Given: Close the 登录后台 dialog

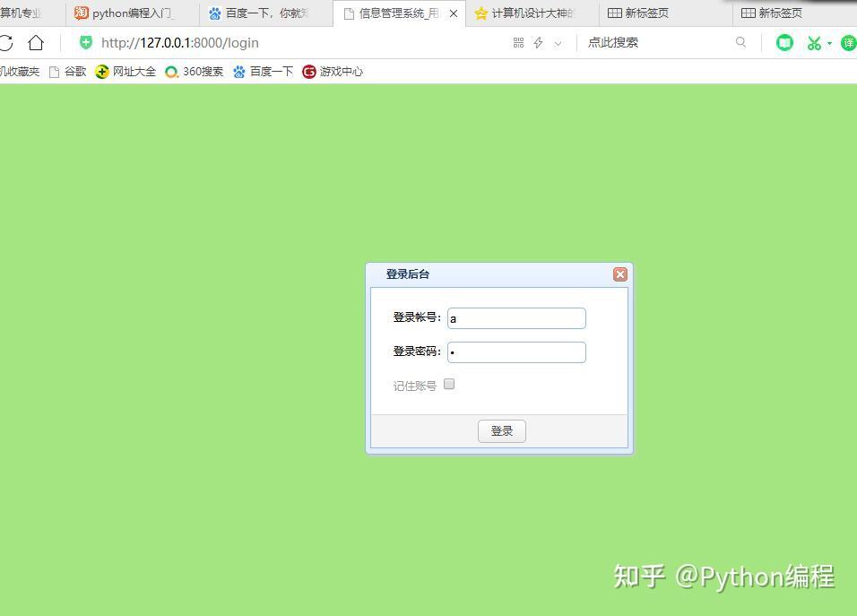Looking at the screenshot, I should click(619, 274).
